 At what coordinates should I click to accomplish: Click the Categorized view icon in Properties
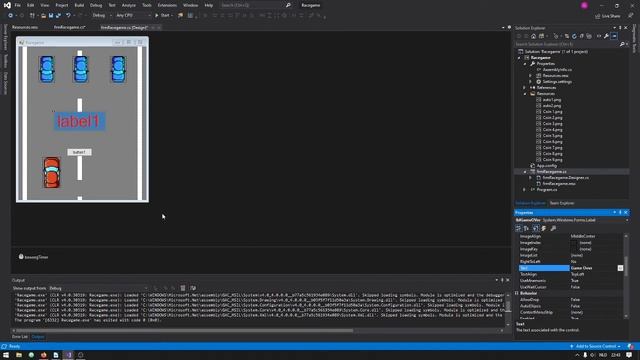coord(518,229)
